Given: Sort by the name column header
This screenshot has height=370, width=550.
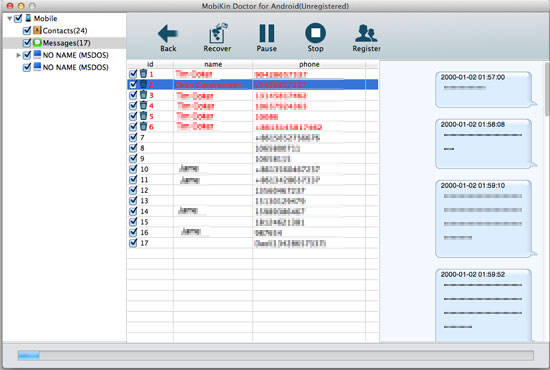Looking at the screenshot, I should 213,64.
